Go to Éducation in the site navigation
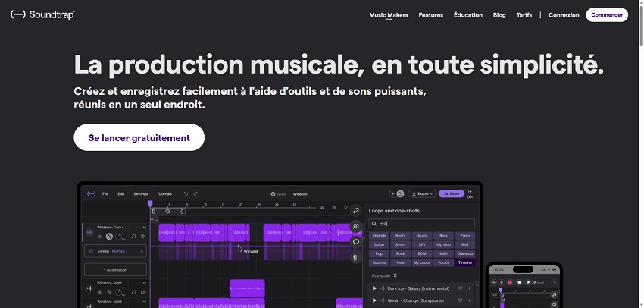The height and width of the screenshot is (308, 644). point(468,15)
